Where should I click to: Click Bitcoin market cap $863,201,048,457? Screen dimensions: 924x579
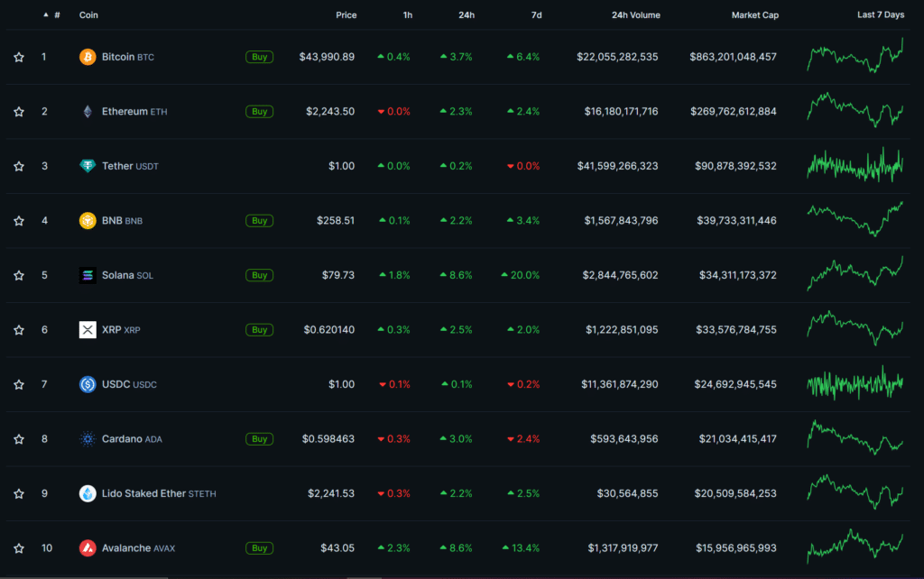733,57
